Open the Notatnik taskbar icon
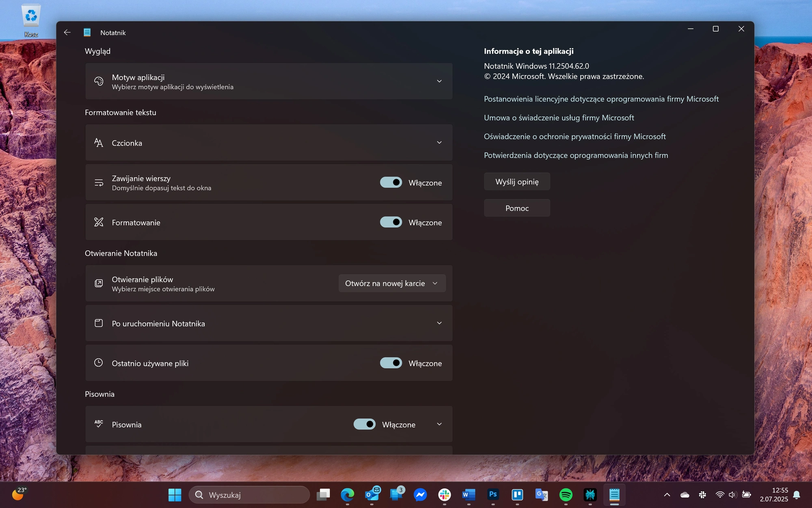This screenshot has width=812, height=508. pyautogui.click(x=614, y=495)
